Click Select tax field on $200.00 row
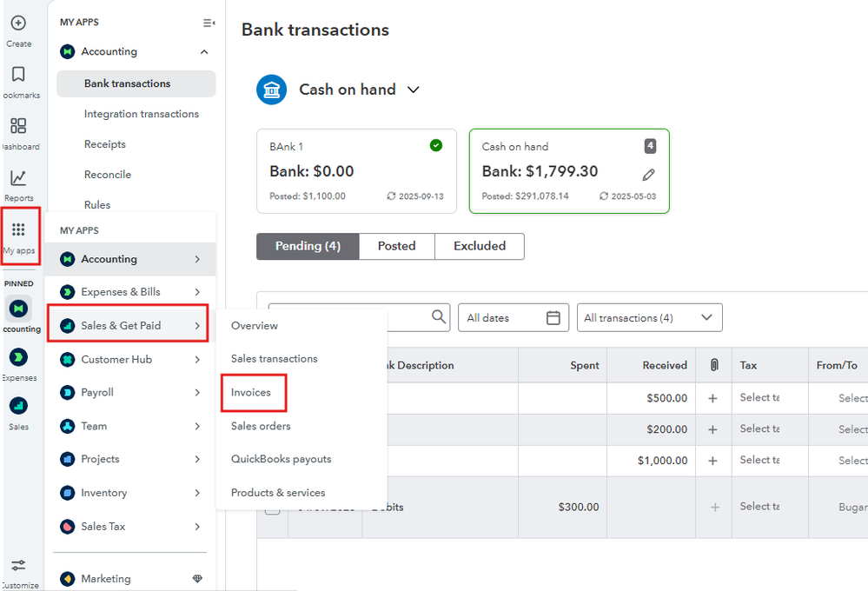 click(x=759, y=428)
